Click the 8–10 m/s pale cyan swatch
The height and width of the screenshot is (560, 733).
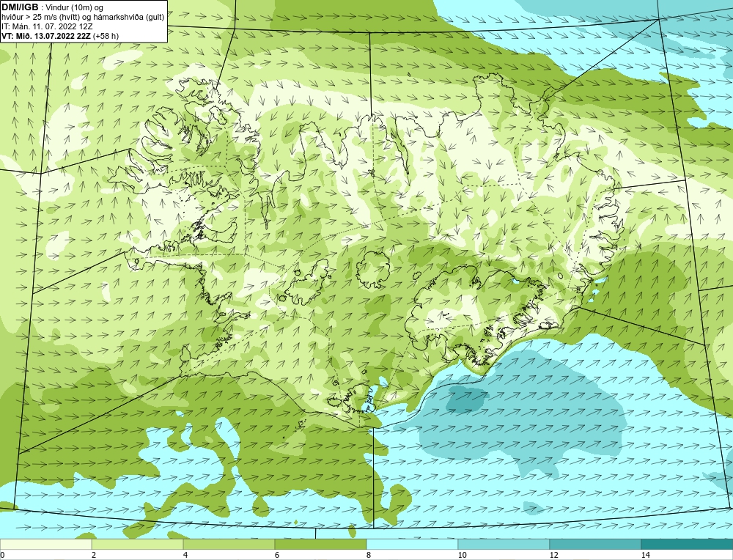[x=412, y=544]
